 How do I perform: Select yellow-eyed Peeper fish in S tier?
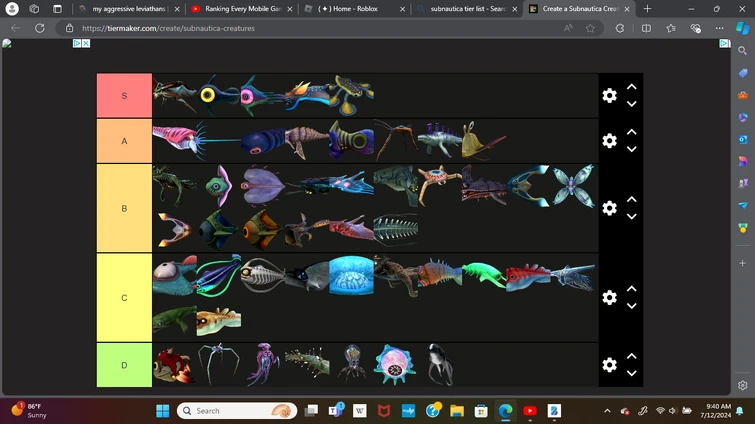pyautogui.click(x=219, y=95)
